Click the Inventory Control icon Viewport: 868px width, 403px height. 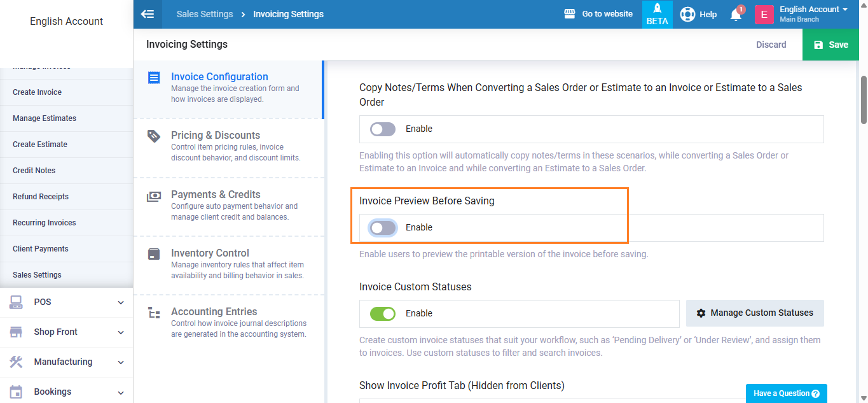pos(154,254)
